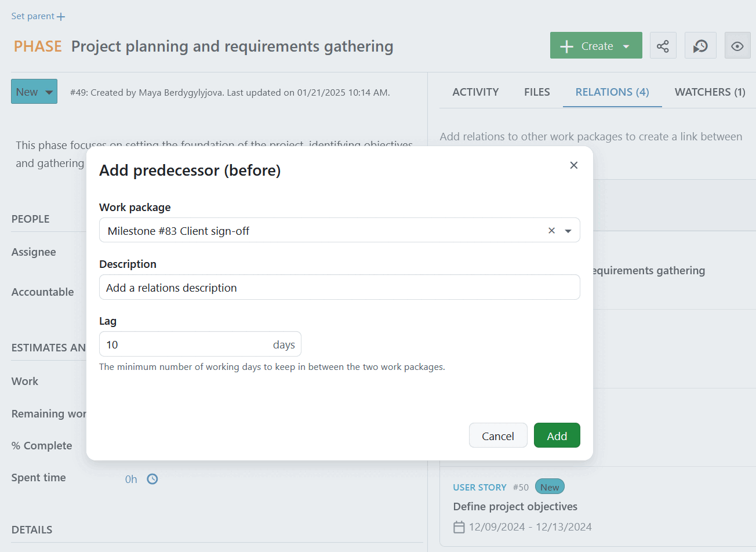Screen dimensions: 756x552
Task: Toggle watching via the eye icon
Action: (x=737, y=45)
